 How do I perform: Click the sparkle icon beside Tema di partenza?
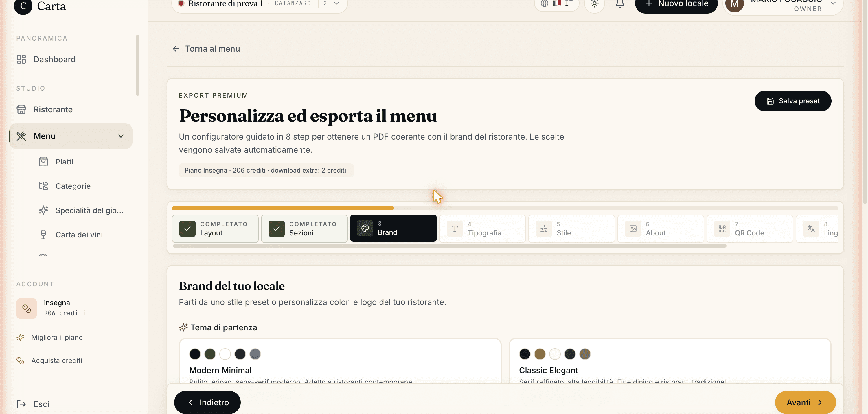click(183, 327)
